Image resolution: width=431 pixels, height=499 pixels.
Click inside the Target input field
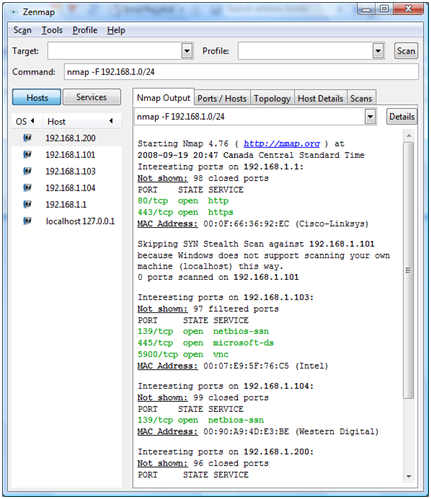point(115,51)
